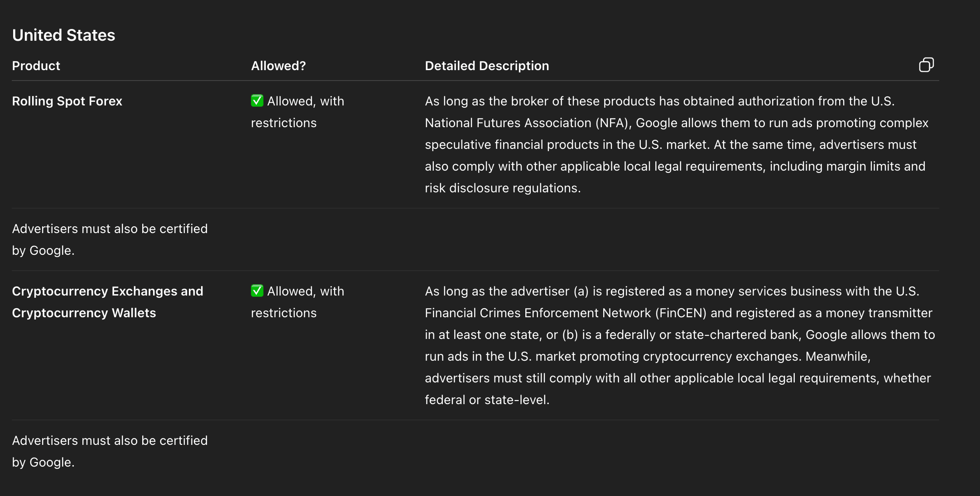This screenshot has height=496, width=980.
Task: Click the "federal or state-level" text
Action: (486, 400)
